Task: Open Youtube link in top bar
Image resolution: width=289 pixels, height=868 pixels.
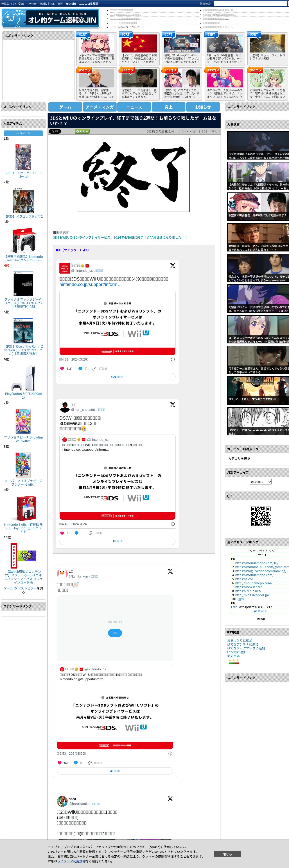Action: [x=71, y=4]
